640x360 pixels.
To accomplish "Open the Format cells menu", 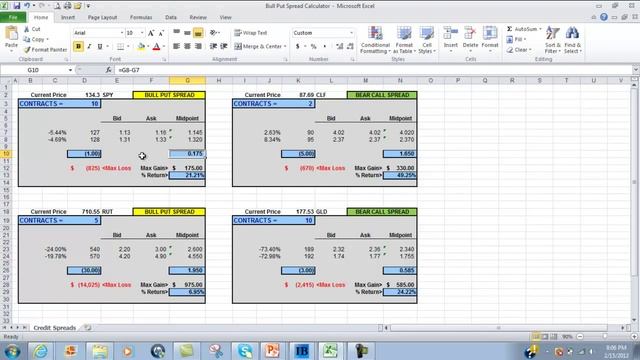I will (x=490, y=39).
